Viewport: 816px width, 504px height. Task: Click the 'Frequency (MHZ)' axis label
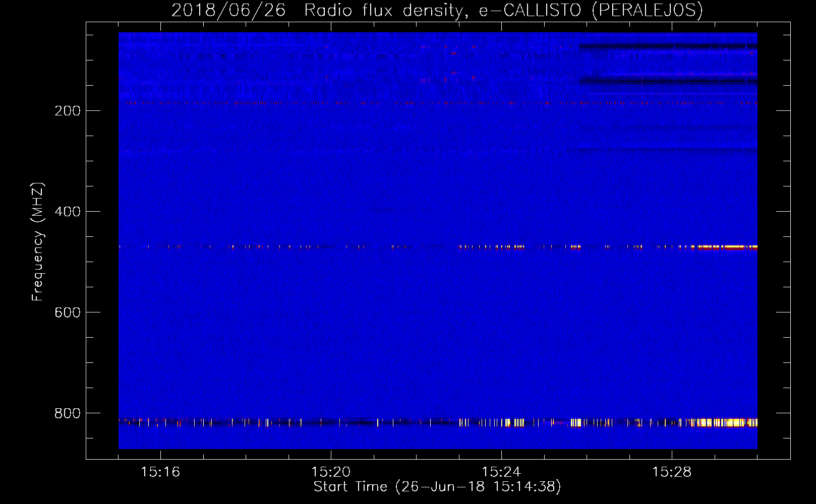coord(38,242)
